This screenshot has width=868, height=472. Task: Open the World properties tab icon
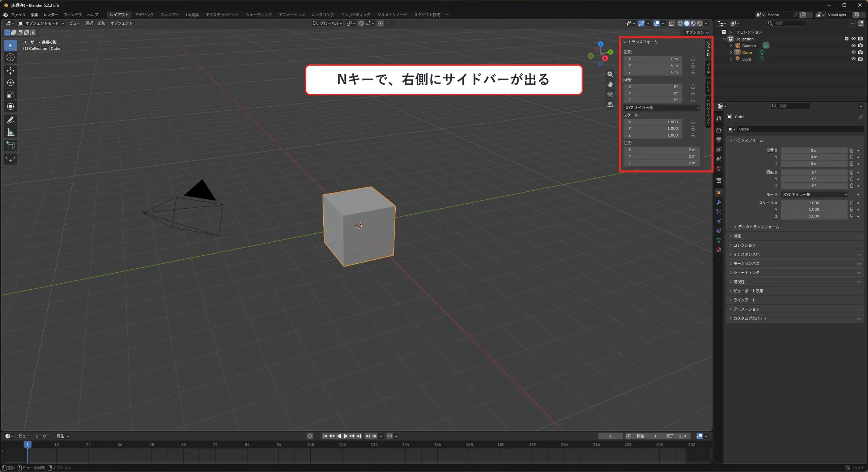719,169
